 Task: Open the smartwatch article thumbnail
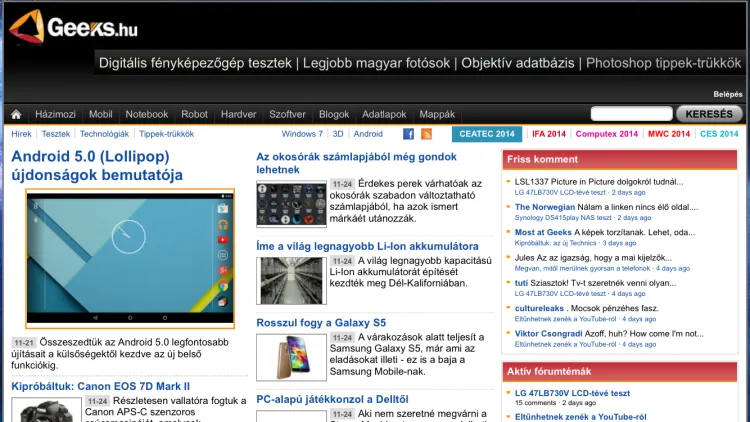pos(291,204)
